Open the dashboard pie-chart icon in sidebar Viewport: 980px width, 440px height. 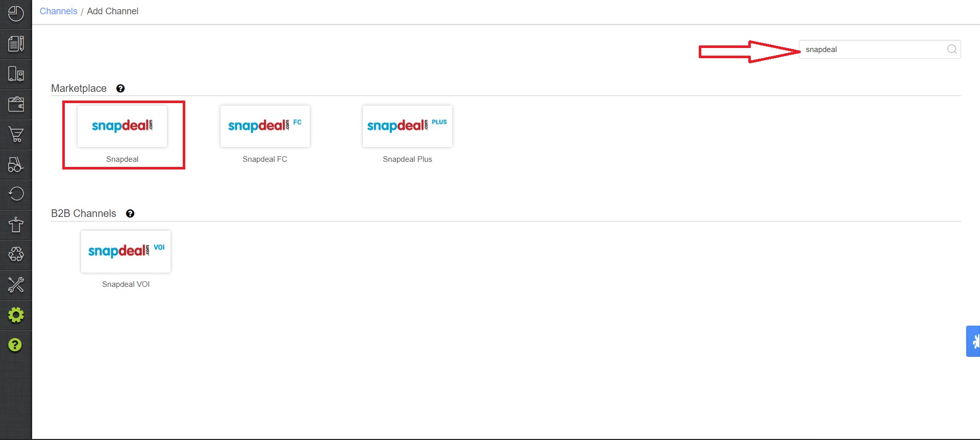click(16, 14)
